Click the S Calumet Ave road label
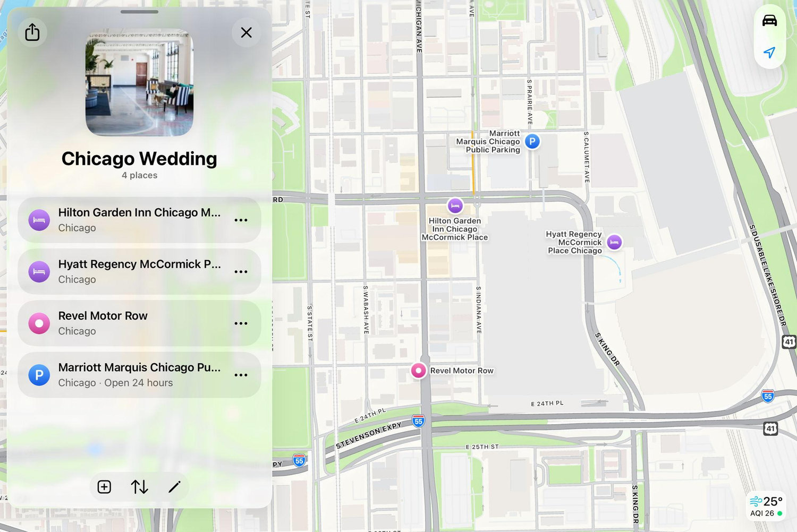This screenshot has height=532, width=797. point(587,157)
